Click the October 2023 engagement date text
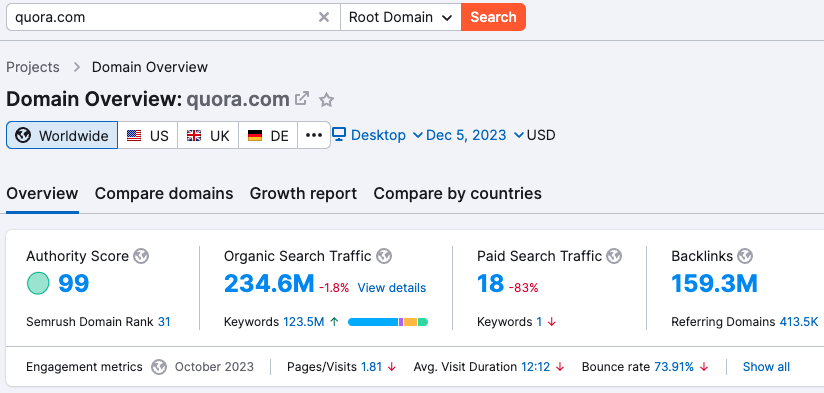Image resolution: width=824 pixels, height=393 pixels. click(x=214, y=367)
